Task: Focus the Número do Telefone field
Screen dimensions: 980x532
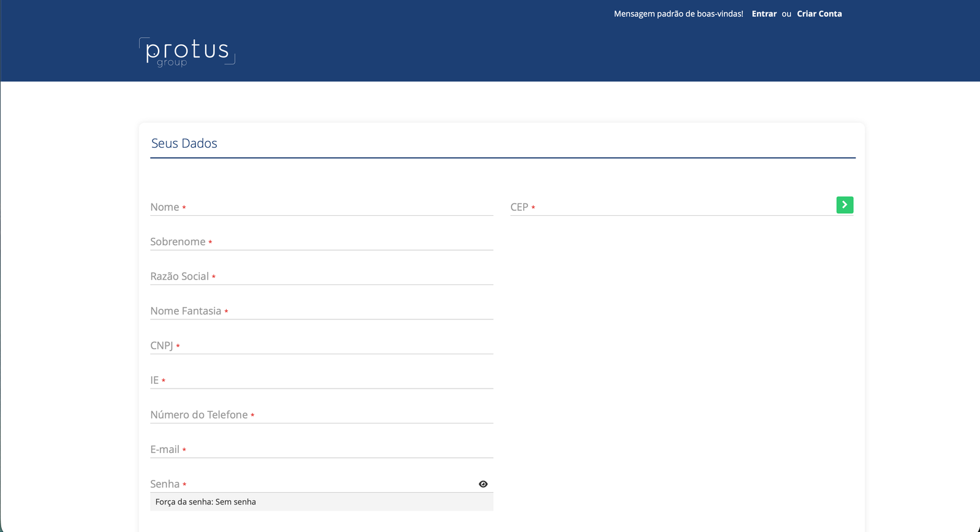Action: click(x=322, y=415)
